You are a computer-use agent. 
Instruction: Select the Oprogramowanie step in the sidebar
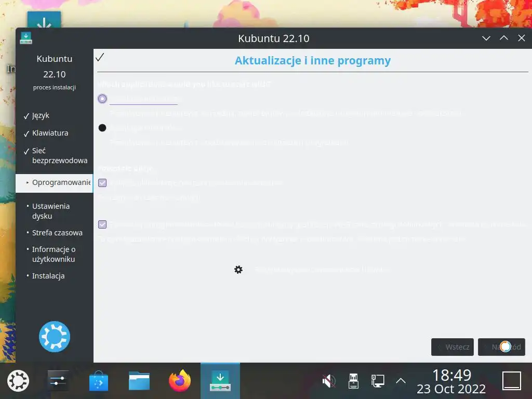point(54,182)
